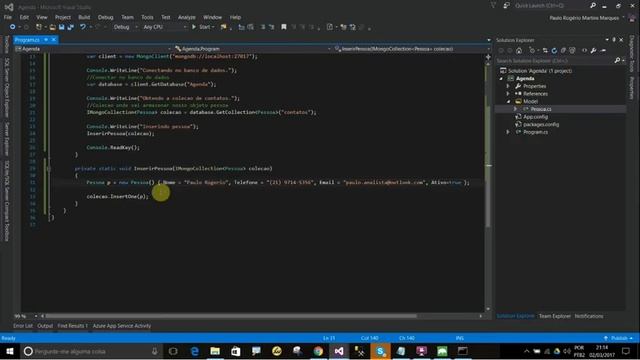Click the Find in Files toolbar icon

223,27
